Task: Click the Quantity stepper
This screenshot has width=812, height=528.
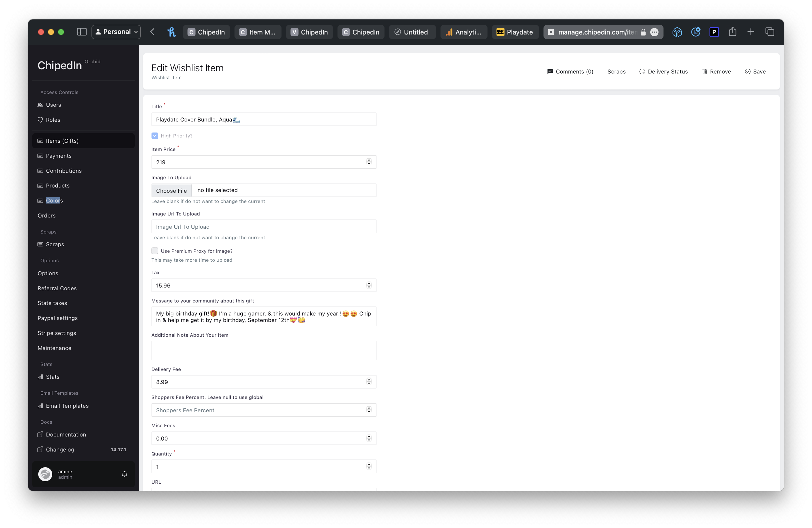Action: (369, 466)
